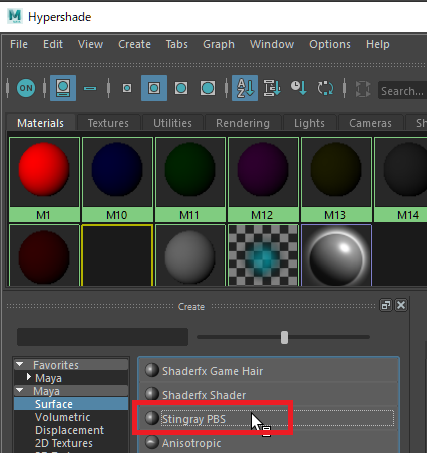This screenshot has width=427, height=453.
Task: Collapse the Favorites tree section
Action: point(20,364)
